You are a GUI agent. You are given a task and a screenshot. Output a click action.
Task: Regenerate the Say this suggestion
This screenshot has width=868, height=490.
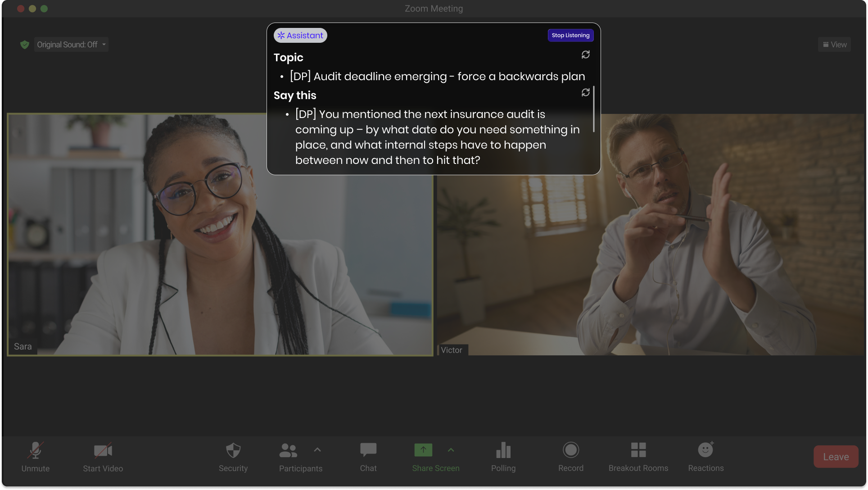[x=585, y=93]
